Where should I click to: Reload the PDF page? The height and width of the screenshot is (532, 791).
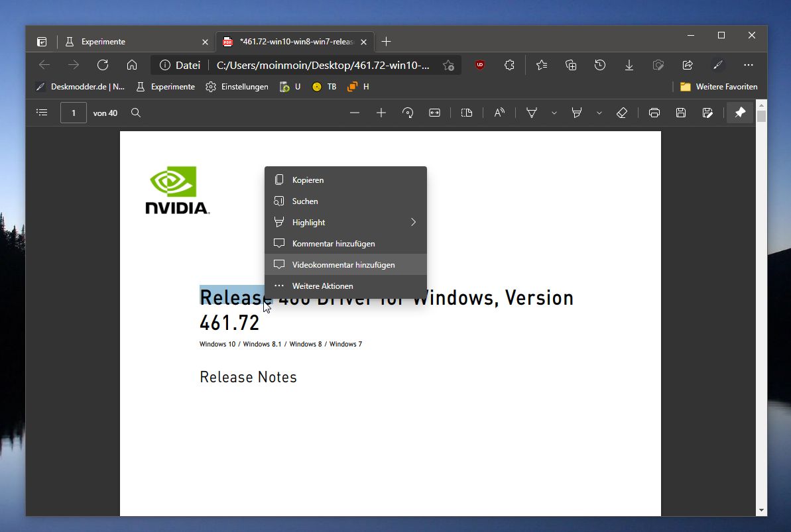click(103, 65)
